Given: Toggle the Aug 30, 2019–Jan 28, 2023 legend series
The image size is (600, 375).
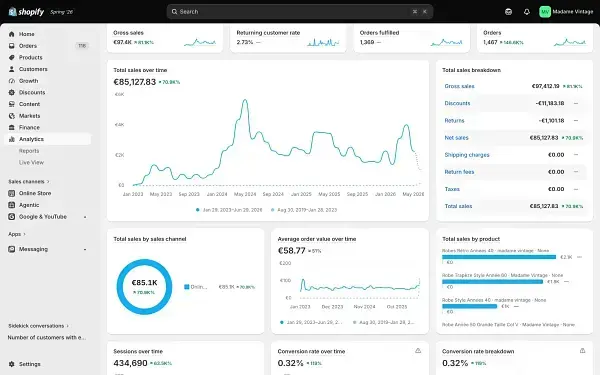Looking at the screenshot, I should (x=304, y=210).
